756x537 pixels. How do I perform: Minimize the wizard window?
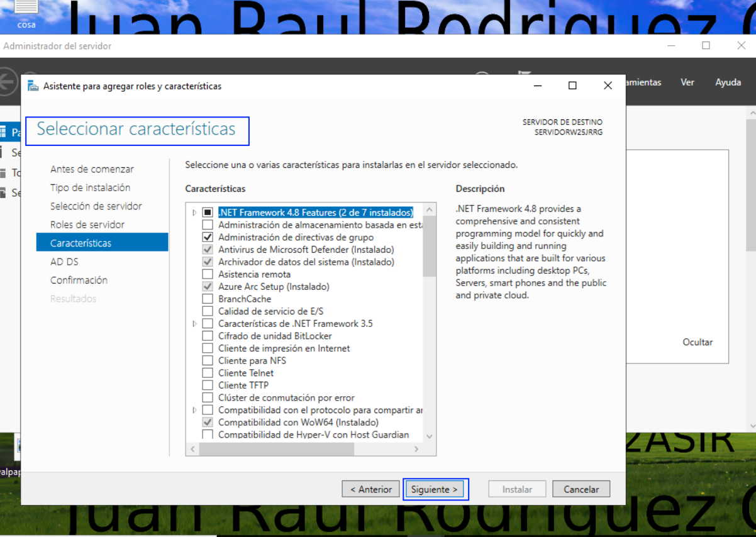538,86
